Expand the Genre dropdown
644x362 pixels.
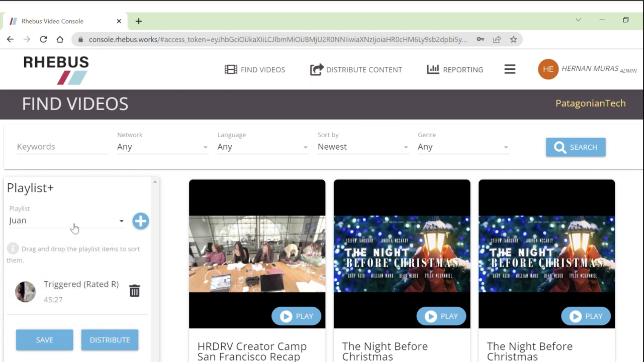click(x=463, y=147)
